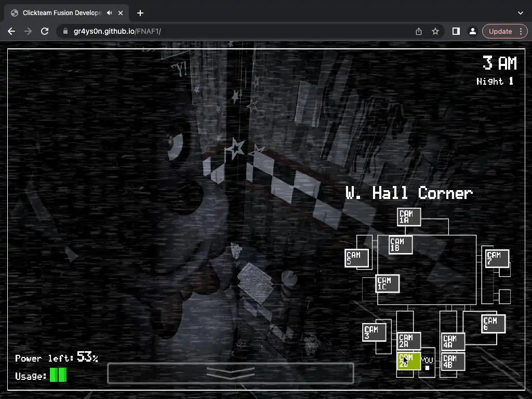View CAM 7 feed
The height and width of the screenshot is (399, 532).
click(497, 258)
